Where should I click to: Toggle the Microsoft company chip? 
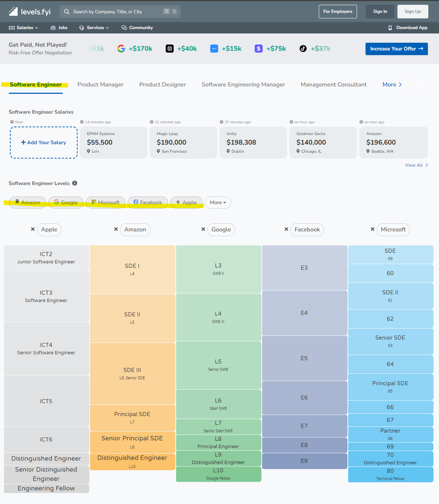coord(106,202)
